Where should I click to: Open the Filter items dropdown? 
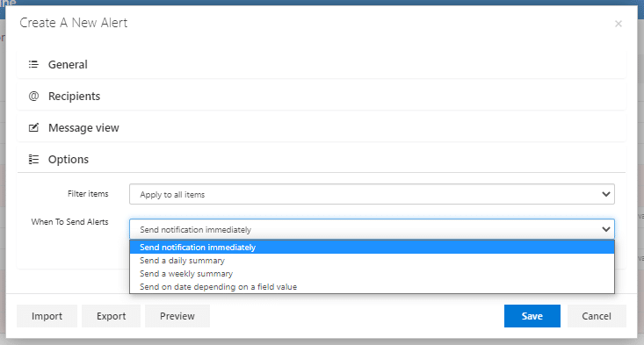coord(372,194)
